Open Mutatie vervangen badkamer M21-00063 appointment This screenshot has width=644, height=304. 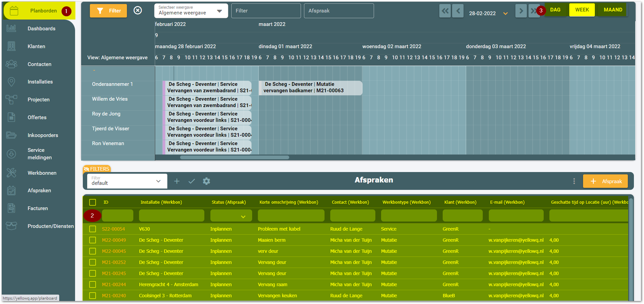pyautogui.click(x=310, y=88)
